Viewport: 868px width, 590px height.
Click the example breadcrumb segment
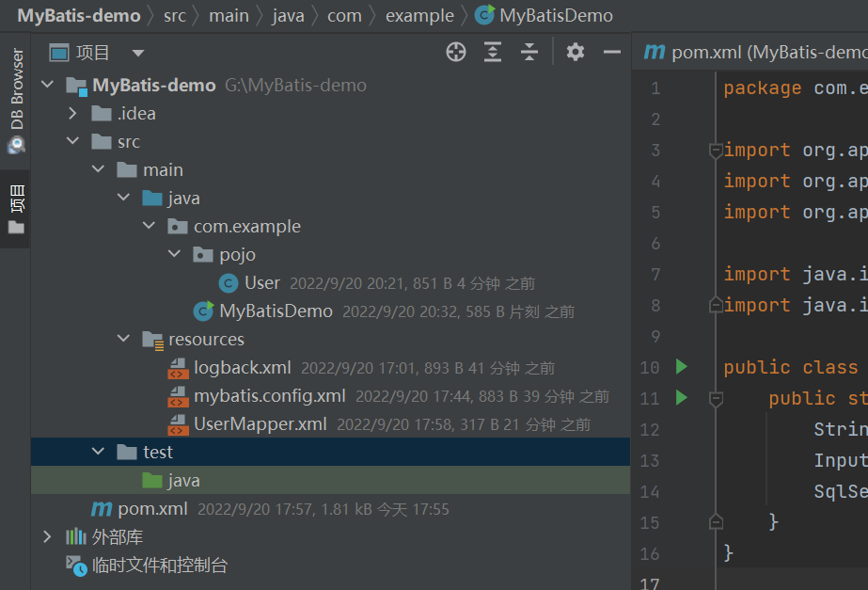click(419, 15)
